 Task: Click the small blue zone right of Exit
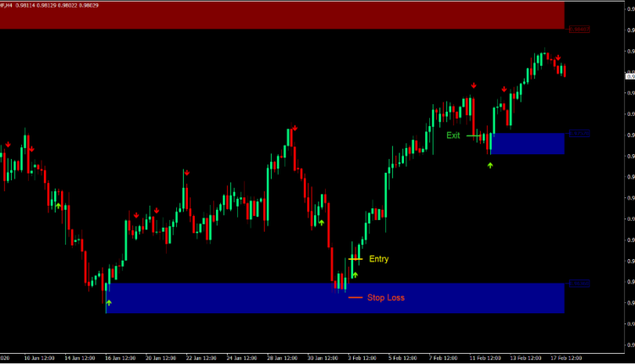click(527, 143)
